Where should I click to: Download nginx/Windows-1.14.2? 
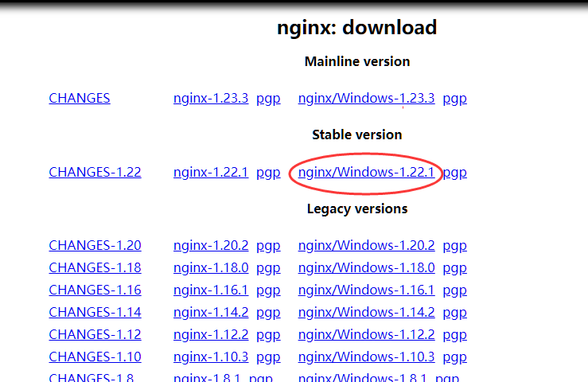tap(366, 312)
